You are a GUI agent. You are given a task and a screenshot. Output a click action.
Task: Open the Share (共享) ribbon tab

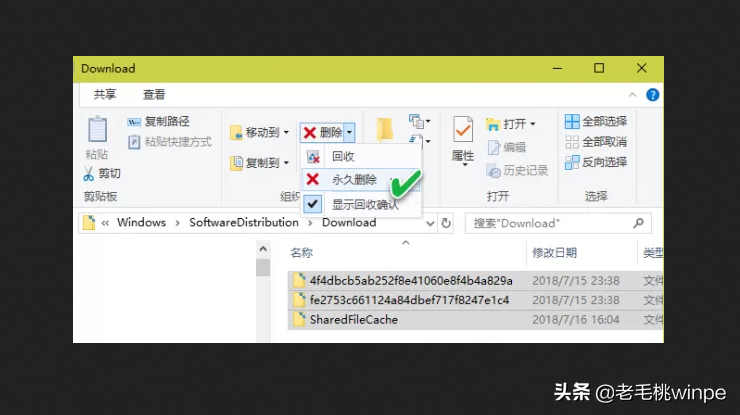click(x=104, y=95)
